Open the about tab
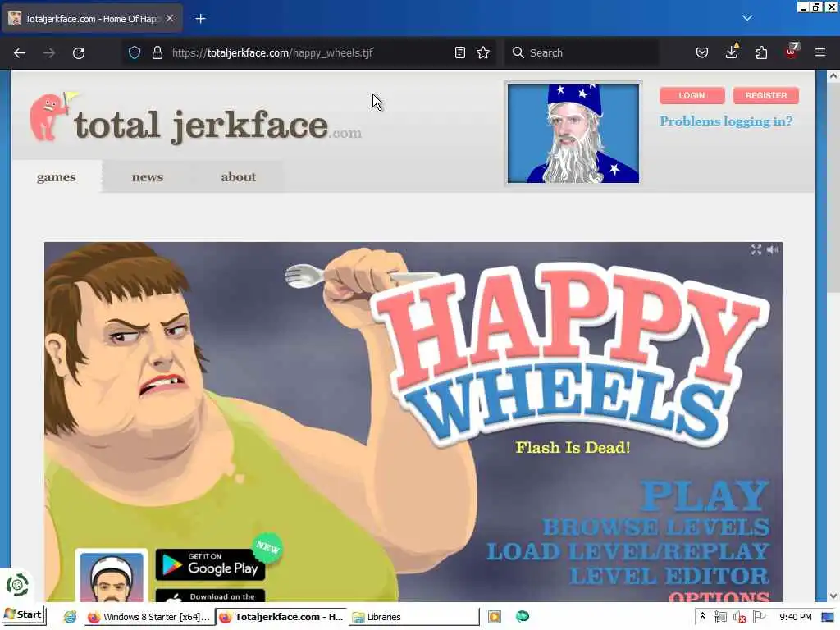 (239, 177)
